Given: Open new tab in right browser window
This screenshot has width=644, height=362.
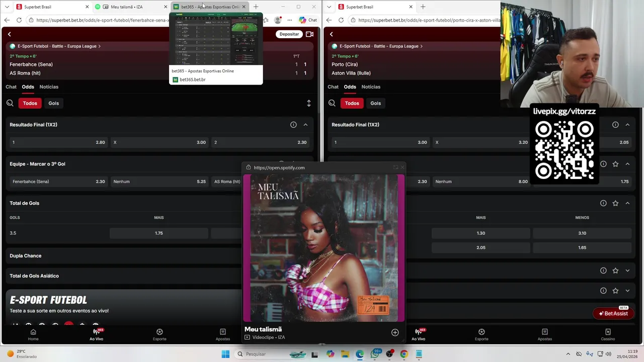Looking at the screenshot, I should pyautogui.click(x=423, y=7).
